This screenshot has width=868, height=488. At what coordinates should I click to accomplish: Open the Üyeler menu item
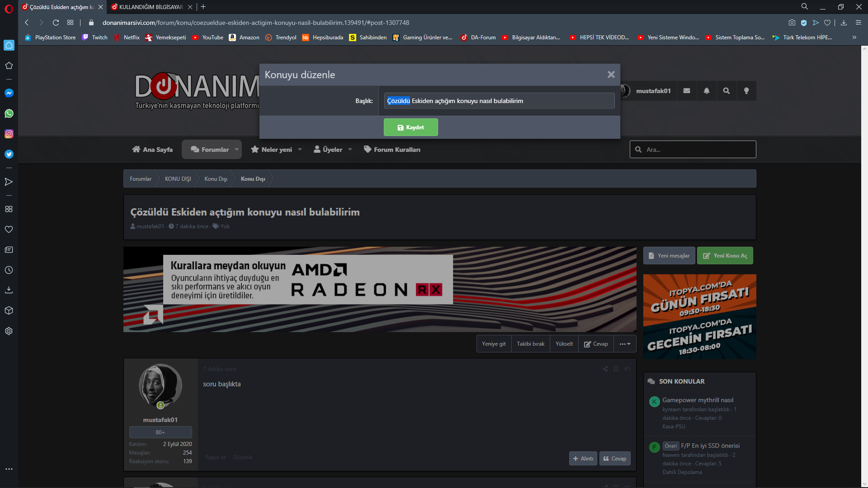(x=328, y=150)
